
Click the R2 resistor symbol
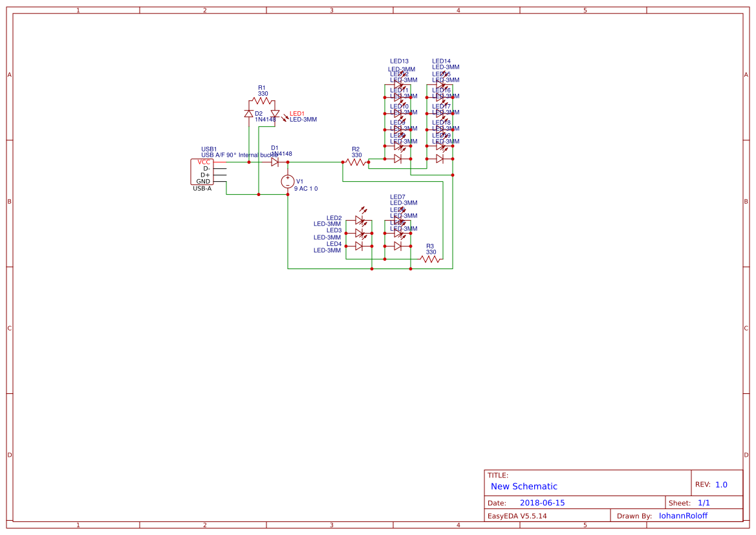point(356,162)
